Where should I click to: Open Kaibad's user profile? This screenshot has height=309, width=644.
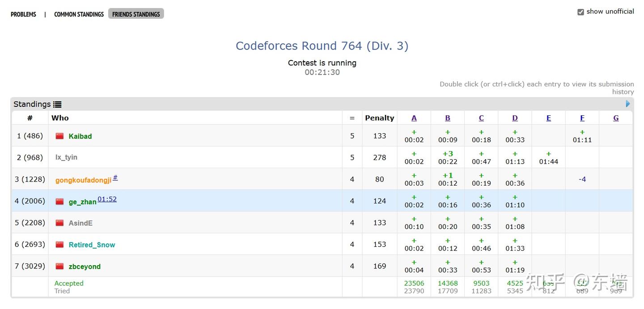[80, 136]
